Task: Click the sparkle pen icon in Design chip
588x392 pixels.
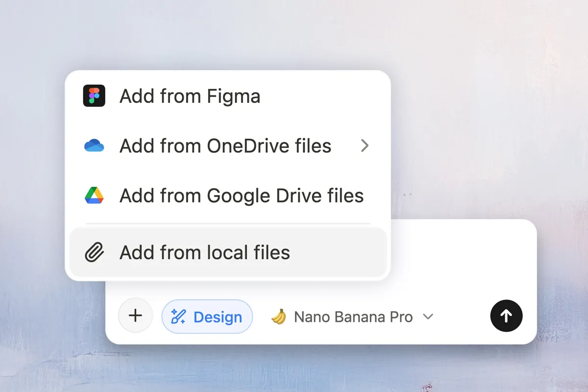Action: [x=178, y=317]
